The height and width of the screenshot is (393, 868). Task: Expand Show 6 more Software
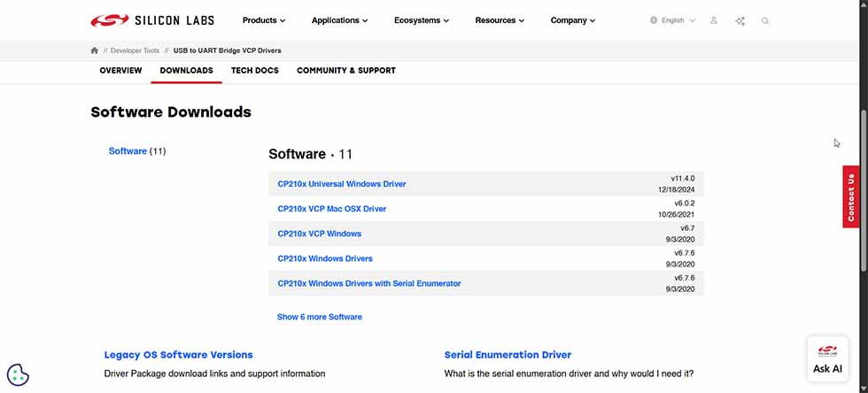(x=320, y=317)
